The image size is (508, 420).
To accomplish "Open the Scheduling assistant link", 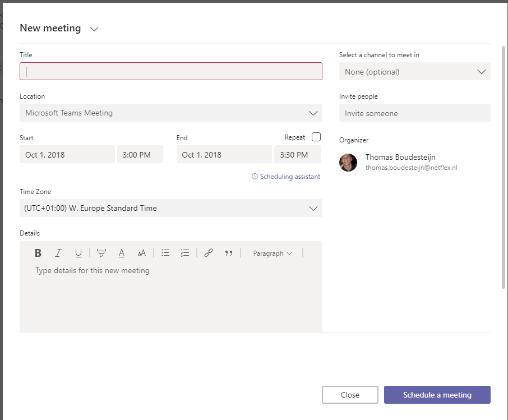I will tap(286, 177).
